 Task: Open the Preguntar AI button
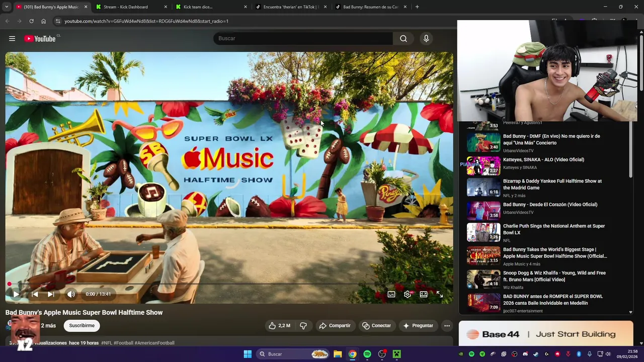click(418, 325)
